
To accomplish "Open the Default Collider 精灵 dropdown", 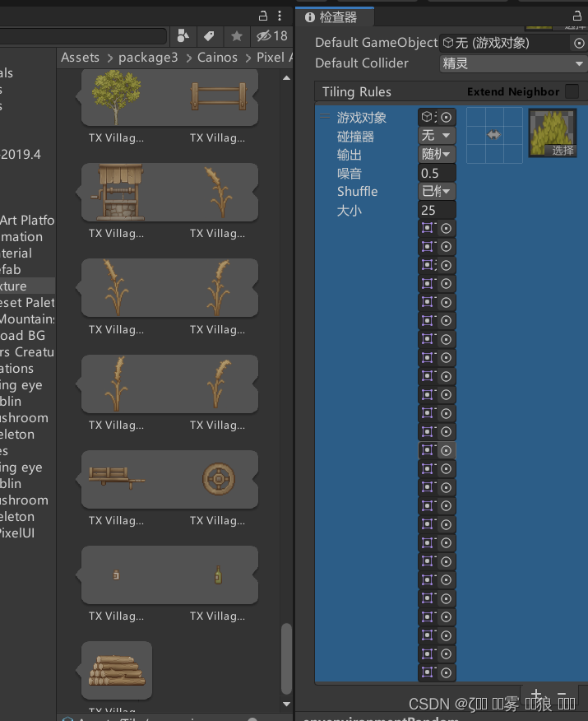I will click(x=512, y=63).
